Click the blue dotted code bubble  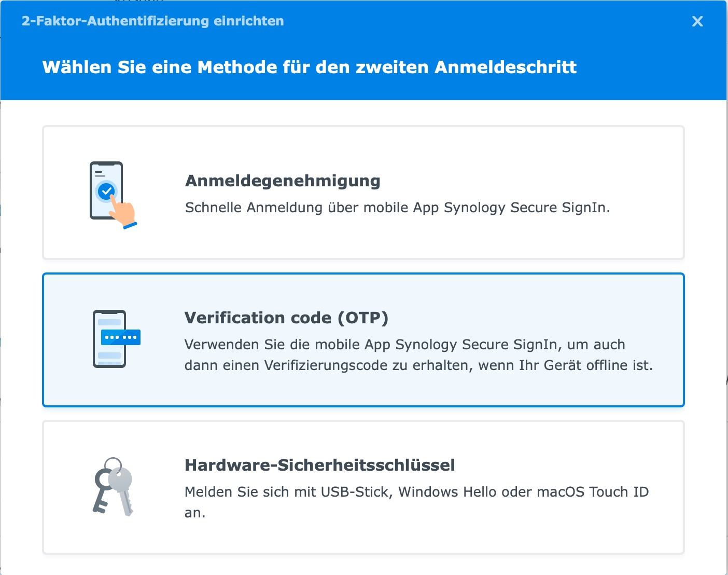pyautogui.click(x=120, y=337)
